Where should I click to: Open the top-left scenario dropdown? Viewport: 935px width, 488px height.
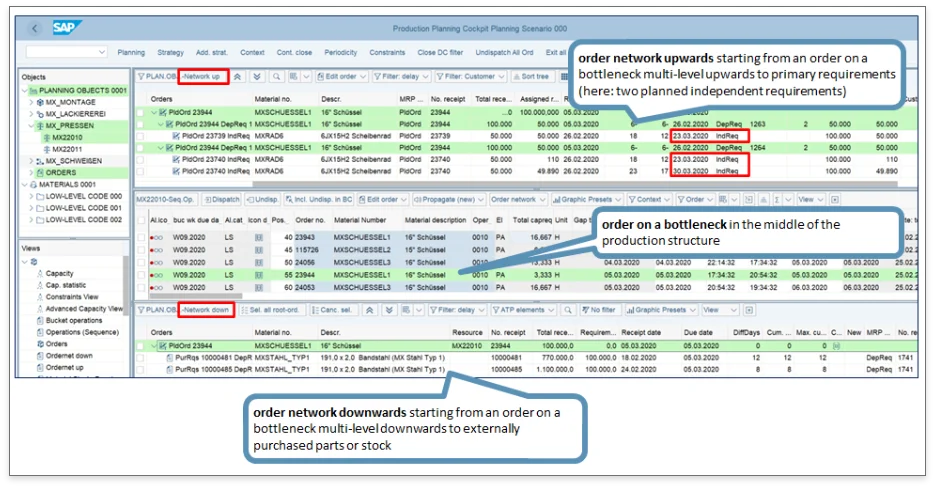[66, 52]
